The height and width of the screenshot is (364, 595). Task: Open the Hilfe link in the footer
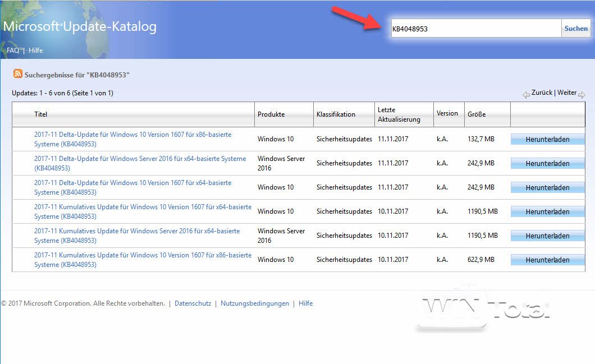pos(305,303)
